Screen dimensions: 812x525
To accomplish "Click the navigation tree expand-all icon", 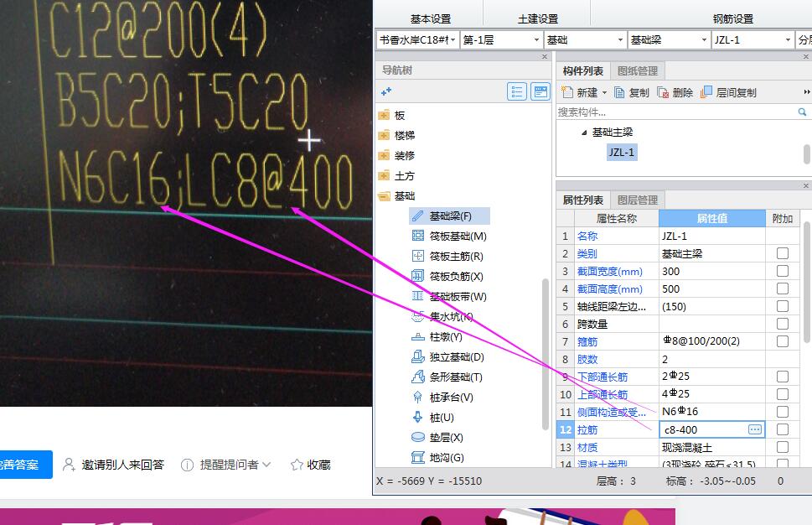I will [x=386, y=91].
